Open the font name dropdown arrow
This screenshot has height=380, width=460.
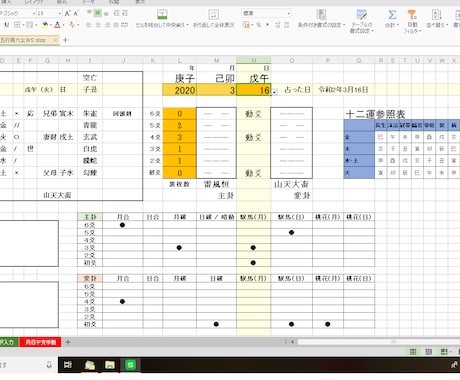point(34,14)
